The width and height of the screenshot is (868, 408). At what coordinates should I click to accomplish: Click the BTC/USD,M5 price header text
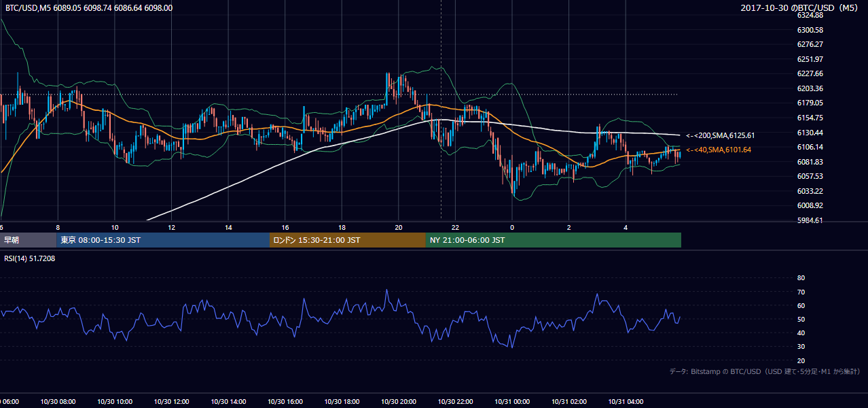(88, 8)
